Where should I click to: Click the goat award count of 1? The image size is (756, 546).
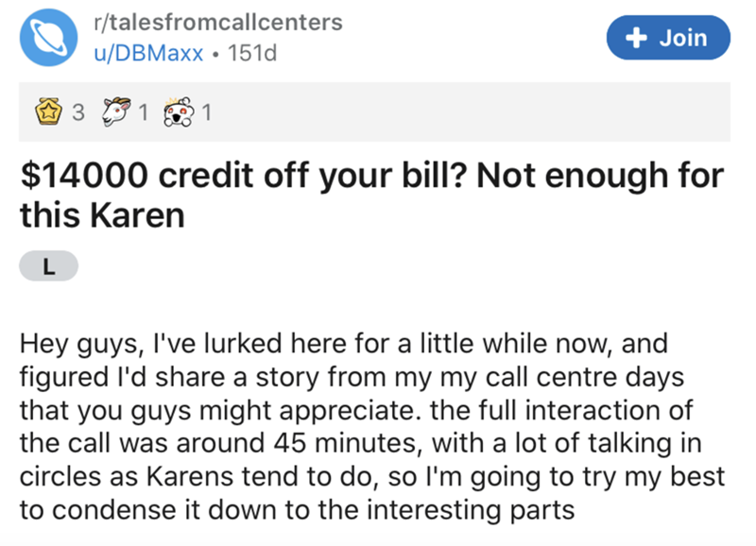tap(143, 113)
